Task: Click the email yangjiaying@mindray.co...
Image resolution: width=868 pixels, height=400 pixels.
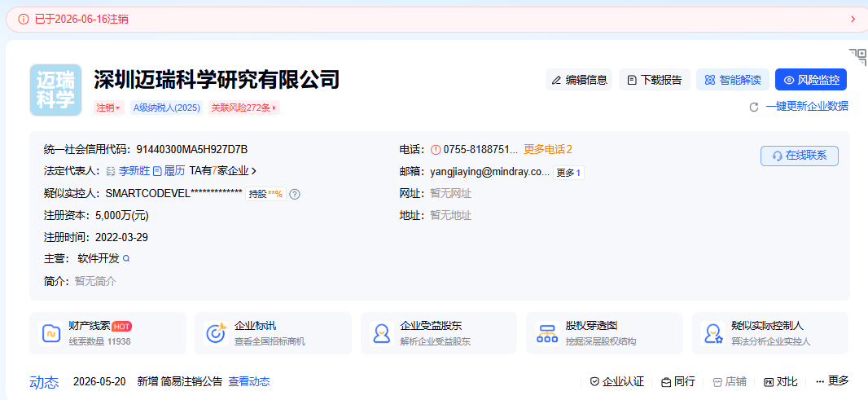Action: pos(490,172)
